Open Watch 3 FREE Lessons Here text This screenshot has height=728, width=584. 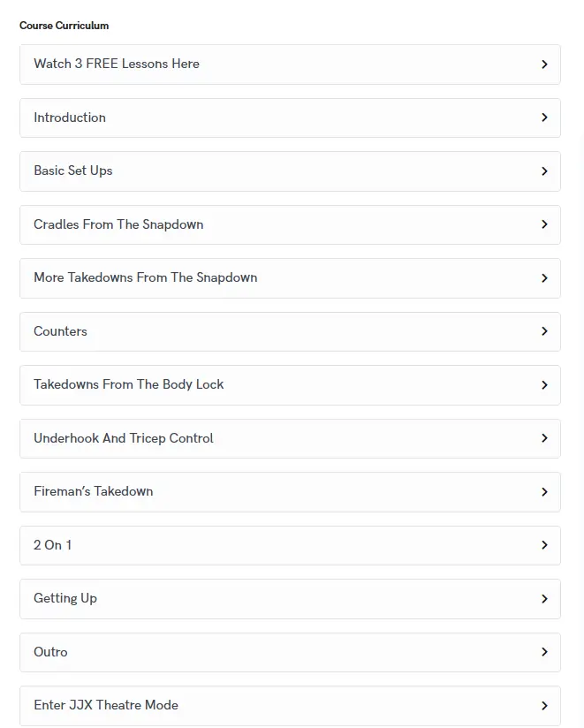click(117, 64)
